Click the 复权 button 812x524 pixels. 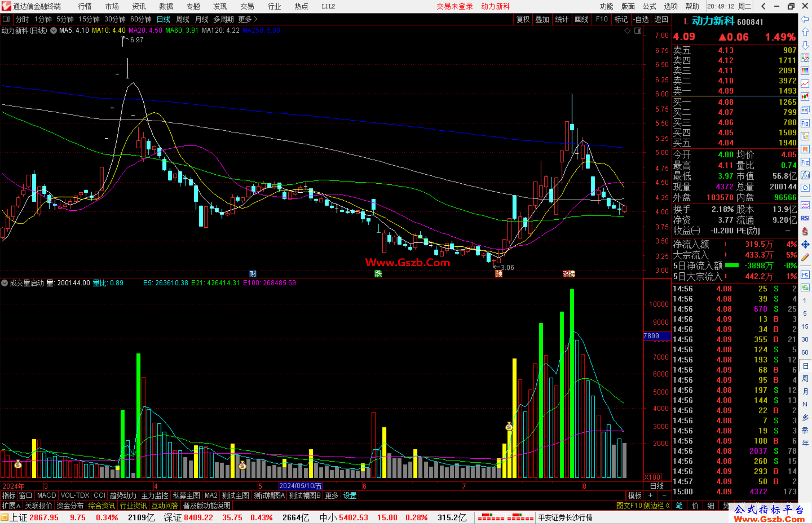[523, 19]
